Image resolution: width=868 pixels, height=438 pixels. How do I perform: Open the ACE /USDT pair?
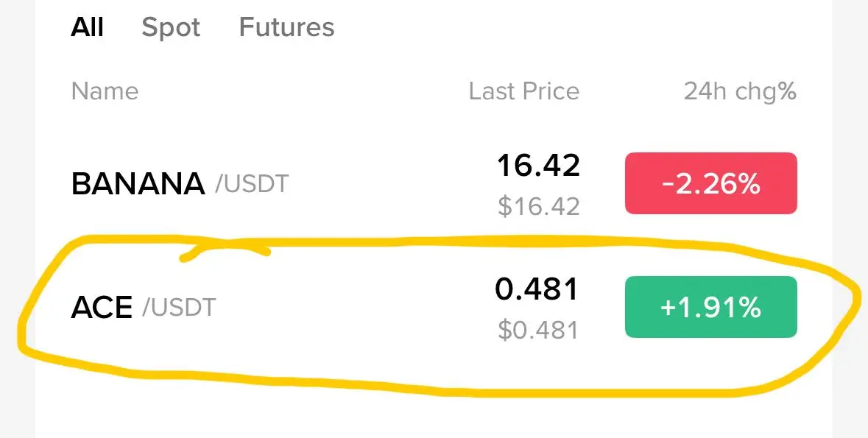coord(434,307)
